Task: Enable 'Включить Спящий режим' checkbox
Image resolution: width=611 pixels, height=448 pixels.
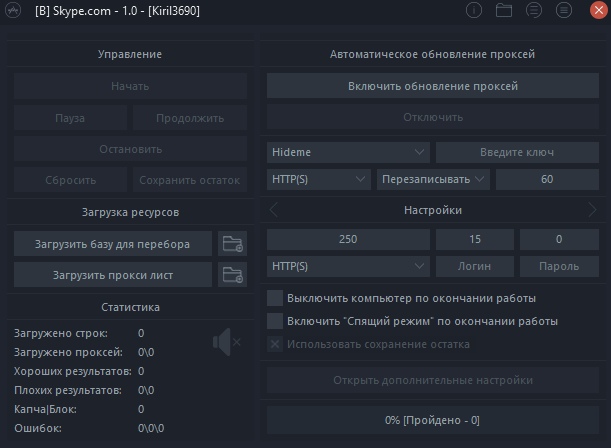Action: (x=275, y=321)
